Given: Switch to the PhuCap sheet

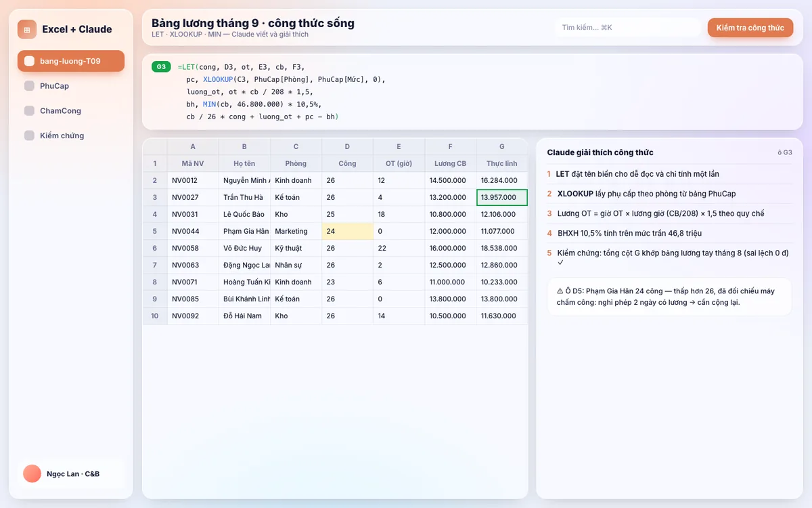Looking at the screenshot, I should (71, 86).
